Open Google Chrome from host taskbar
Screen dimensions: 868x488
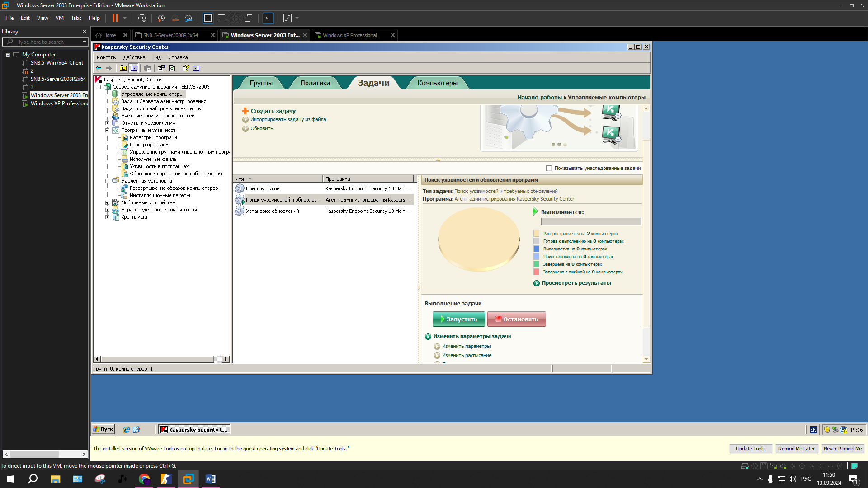tap(144, 479)
